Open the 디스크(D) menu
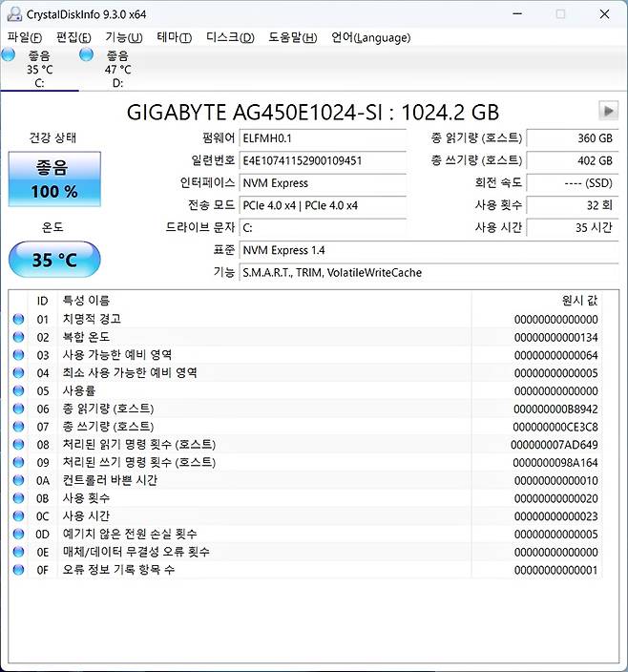 pyautogui.click(x=230, y=37)
